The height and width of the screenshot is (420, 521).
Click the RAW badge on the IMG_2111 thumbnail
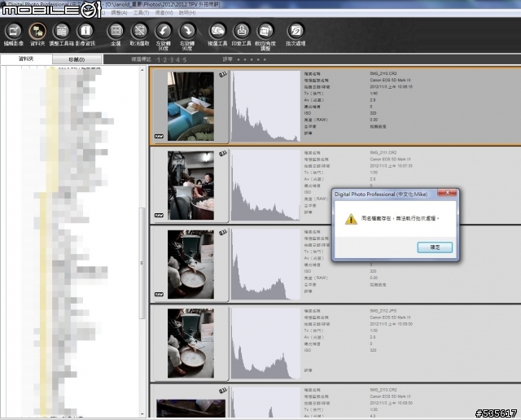coord(160,216)
